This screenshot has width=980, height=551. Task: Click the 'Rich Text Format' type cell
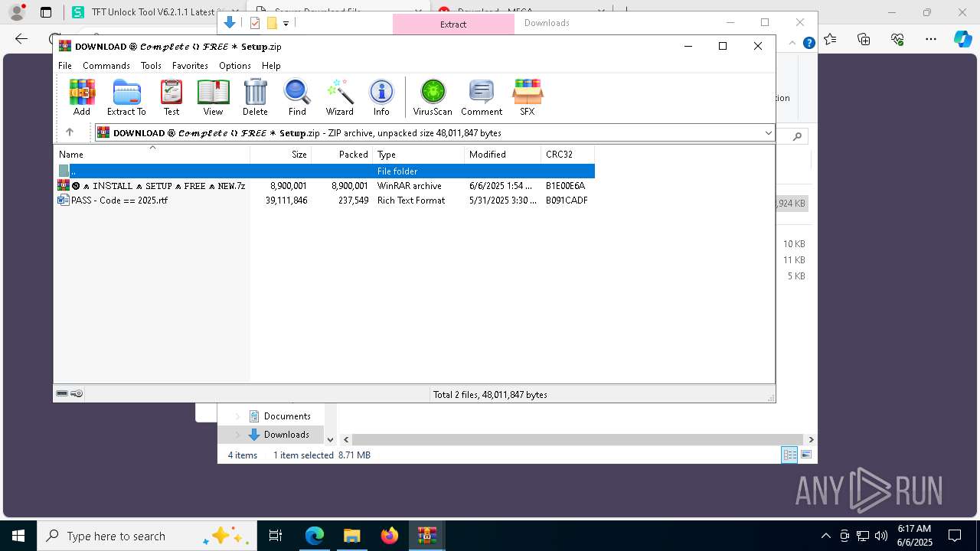411,200
